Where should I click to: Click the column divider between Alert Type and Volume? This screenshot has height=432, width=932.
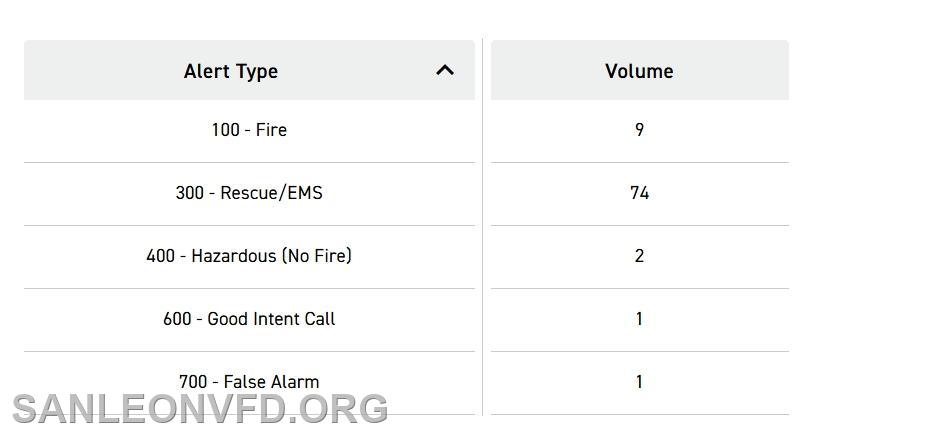pyautogui.click(x=483, y=227)
